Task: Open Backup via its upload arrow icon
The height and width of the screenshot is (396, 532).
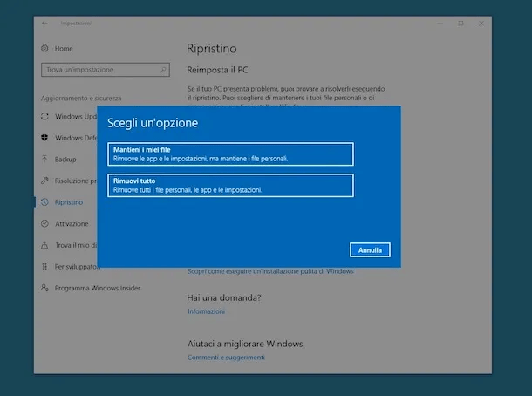Action: [44, 160]
